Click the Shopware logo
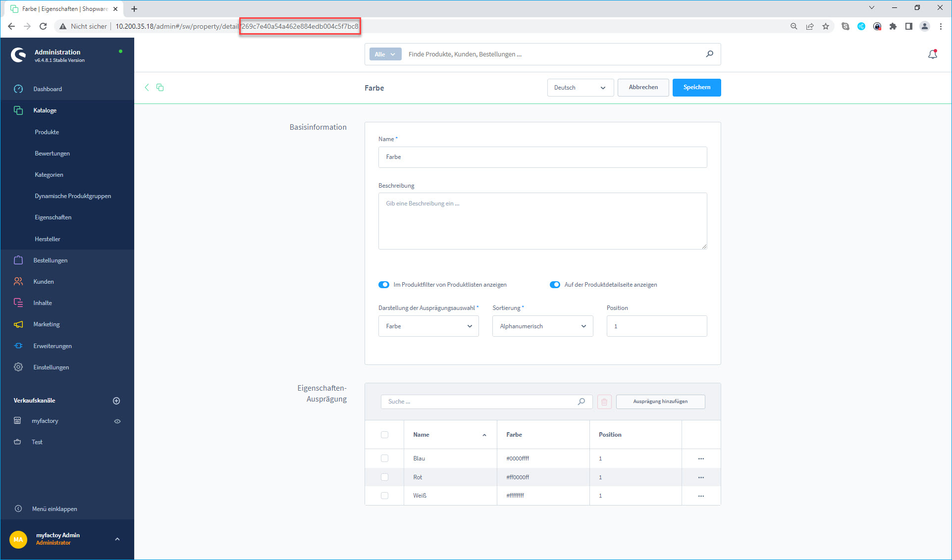Screen dimensions: 952x560 19,55
